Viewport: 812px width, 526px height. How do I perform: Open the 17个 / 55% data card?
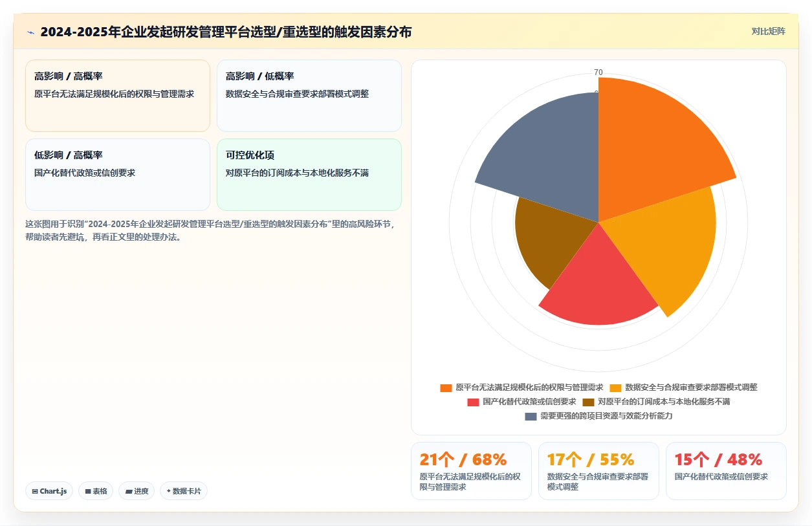(598, 471)
